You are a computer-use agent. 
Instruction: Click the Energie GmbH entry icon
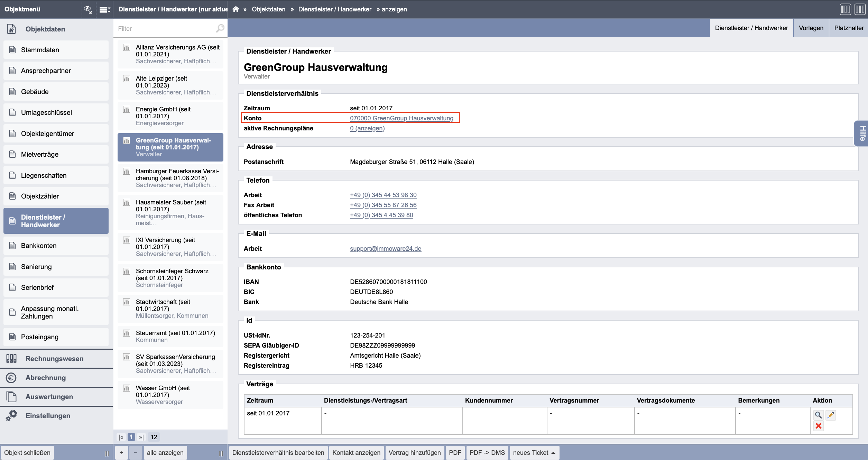127,109
